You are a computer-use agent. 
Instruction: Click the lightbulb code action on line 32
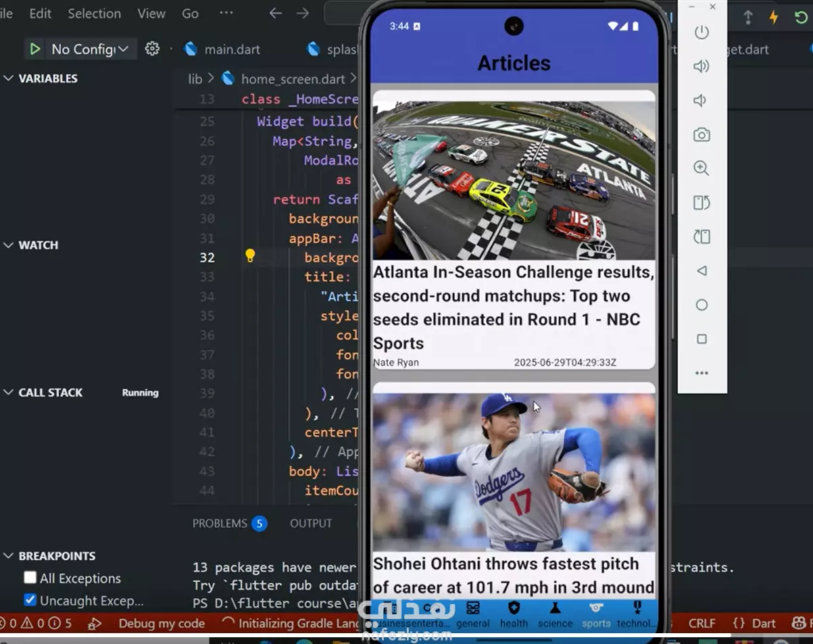[x=250, y=255]
